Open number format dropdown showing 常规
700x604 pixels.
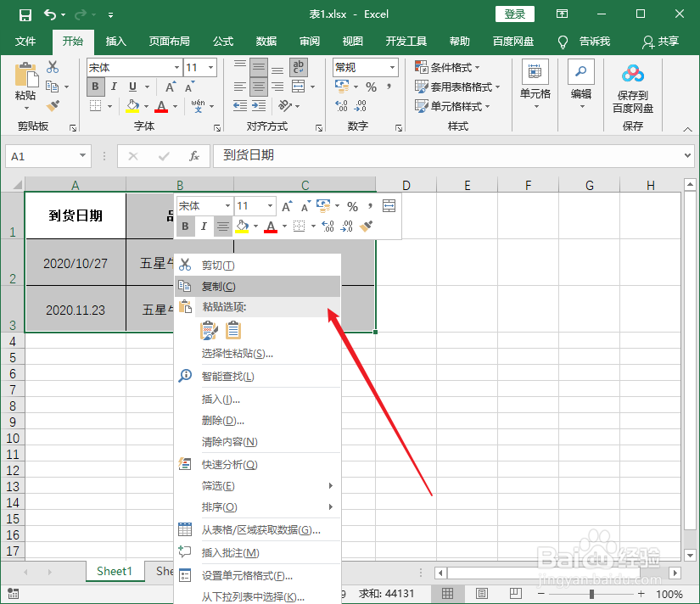392,67
